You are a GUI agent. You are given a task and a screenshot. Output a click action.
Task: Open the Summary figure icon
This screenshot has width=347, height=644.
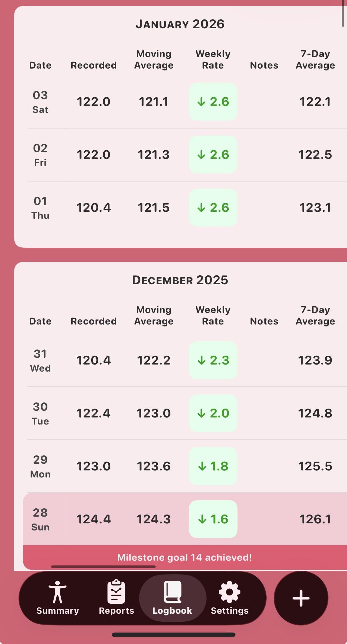click(57, 592)
